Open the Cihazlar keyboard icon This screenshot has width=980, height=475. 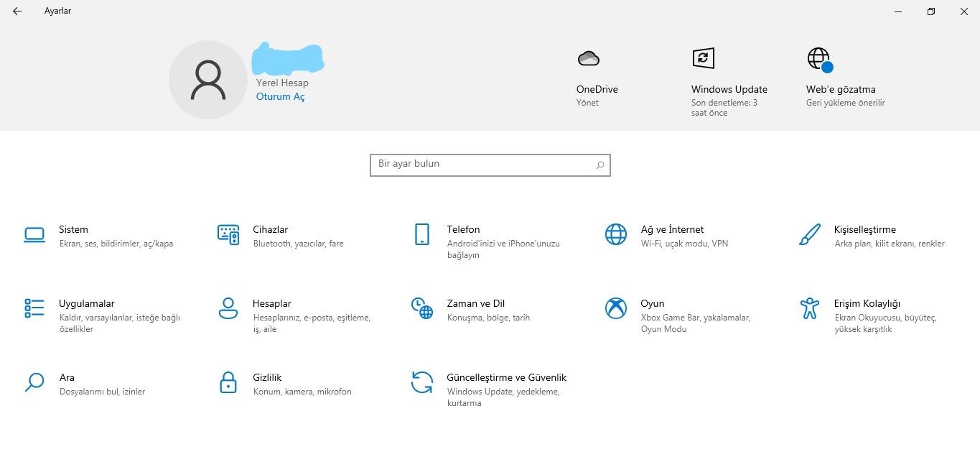tap(228, 235)
